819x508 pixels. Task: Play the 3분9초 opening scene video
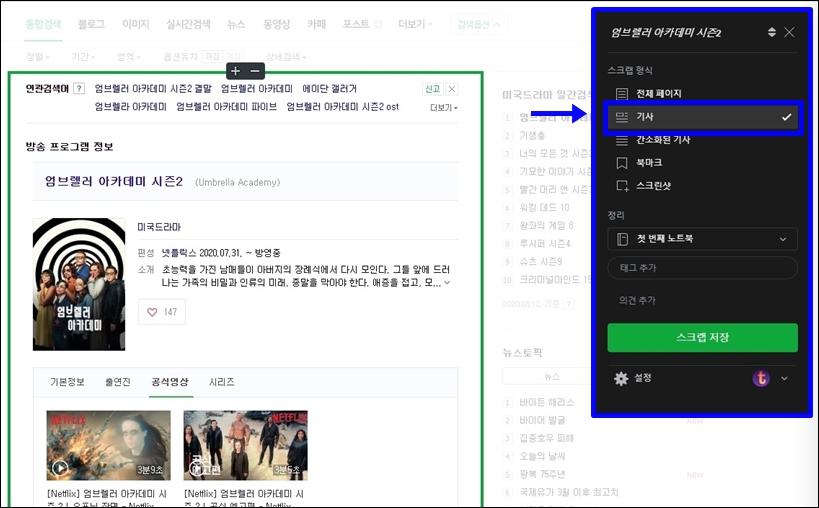coord(109,445)
